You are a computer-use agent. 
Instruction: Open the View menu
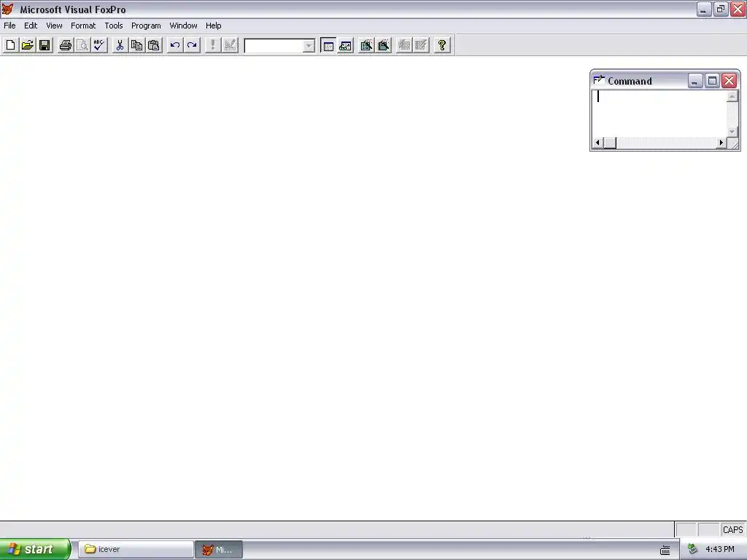[54, 26]
